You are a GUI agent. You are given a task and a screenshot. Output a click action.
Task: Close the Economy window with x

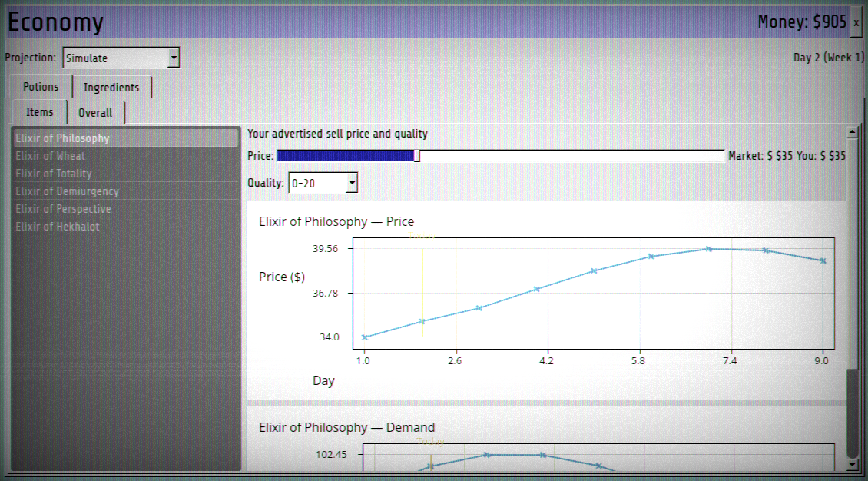[x=856, y=23]
